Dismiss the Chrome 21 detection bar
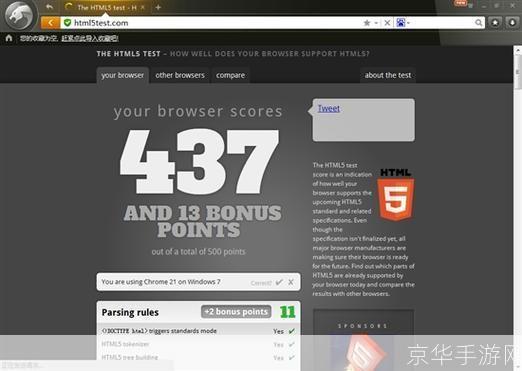 click(291, 282)
